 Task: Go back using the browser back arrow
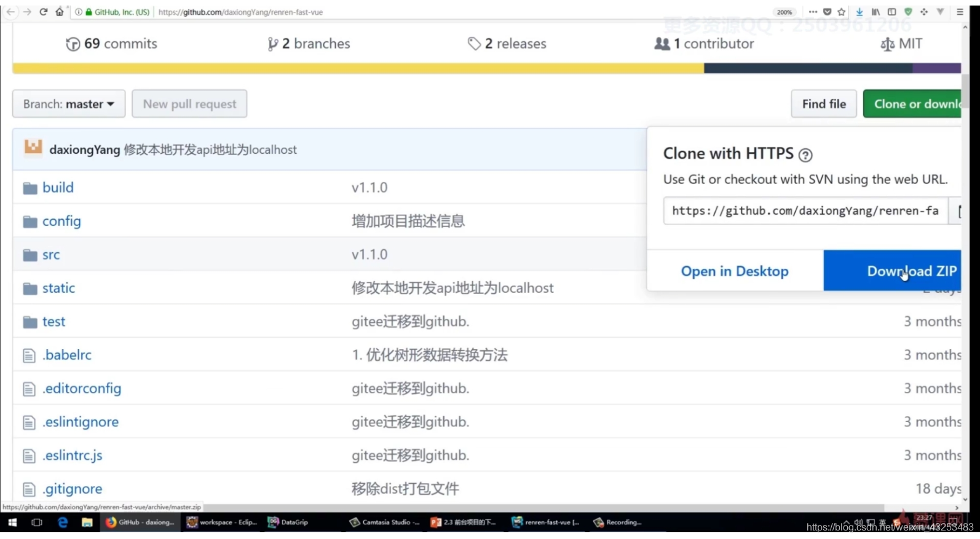[x=10, y=12]
